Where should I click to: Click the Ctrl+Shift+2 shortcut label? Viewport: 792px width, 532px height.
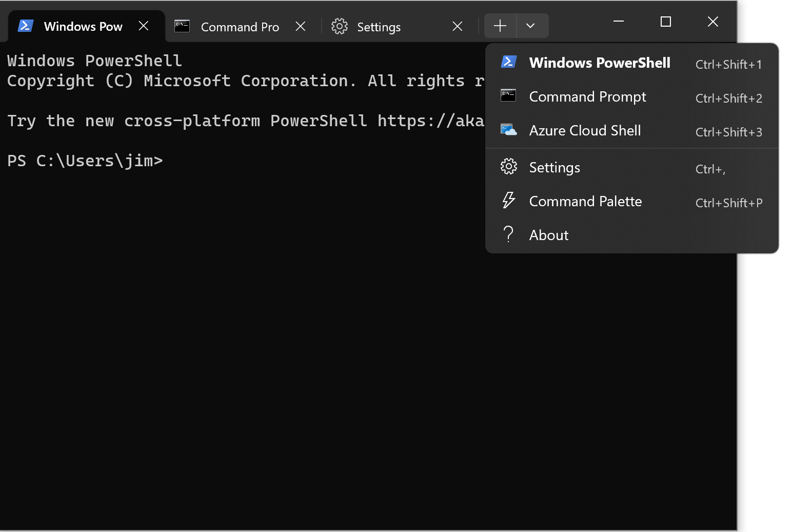click(x=728, y=98)
